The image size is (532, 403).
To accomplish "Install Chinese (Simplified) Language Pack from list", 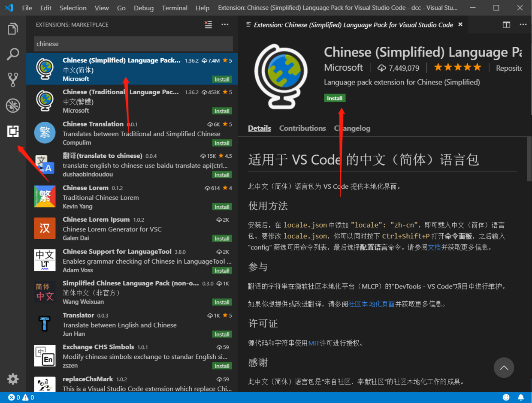I will coord(222,79).
